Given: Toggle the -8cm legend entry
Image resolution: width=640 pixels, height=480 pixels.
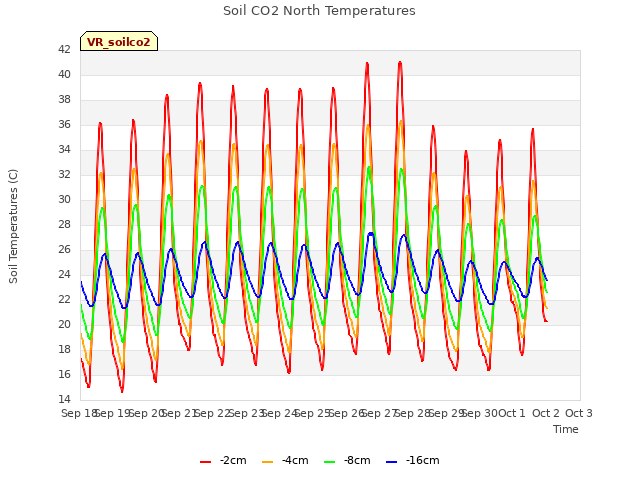Looking at the screenshot, I should point(347,461).
